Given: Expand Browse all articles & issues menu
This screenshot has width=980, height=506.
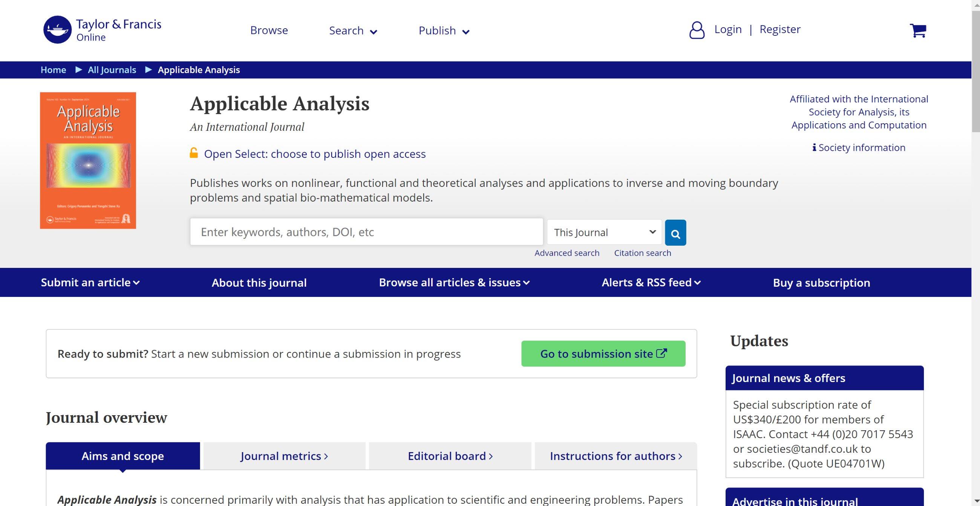Looking at the screenshot, I should pyautogui.click(x=454, y=283).
